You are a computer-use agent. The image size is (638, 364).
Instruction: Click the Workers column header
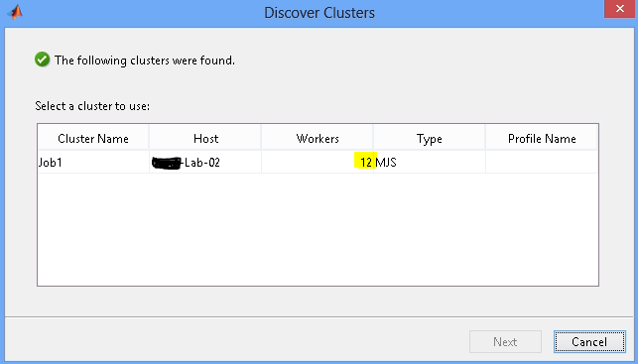pyautogui.click(x=318, y=138)
